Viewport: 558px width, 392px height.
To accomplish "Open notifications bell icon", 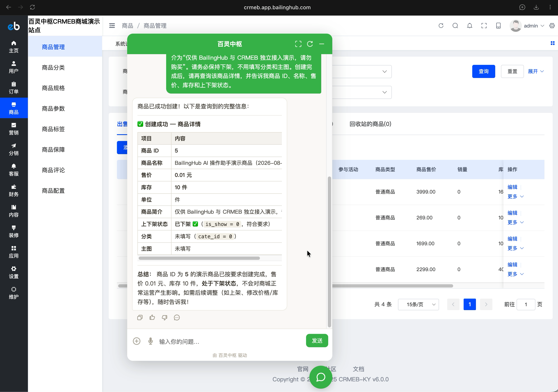I will [x=470, y=26].
